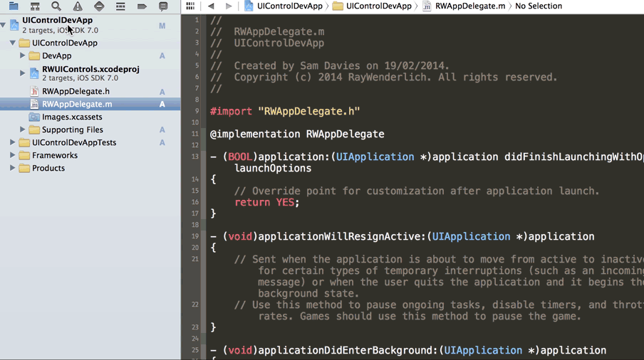Click the applicationDidEnterBackground method signature
The width and height of the screenshot is (644, 360).
(408, 351)
